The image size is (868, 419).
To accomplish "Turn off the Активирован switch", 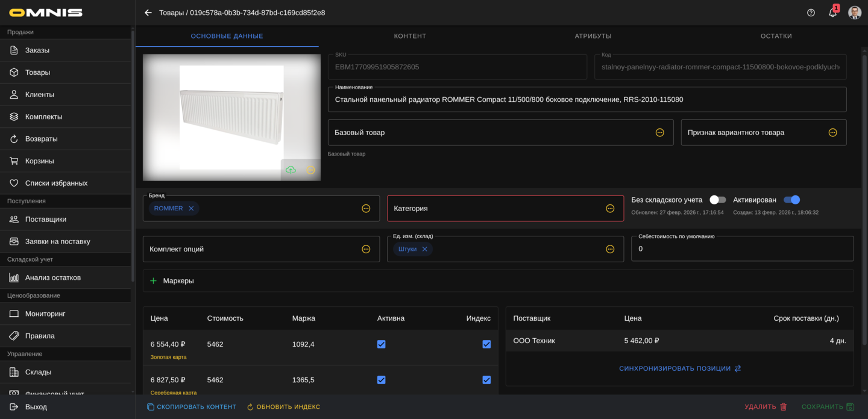I will (x=791, y=200).
